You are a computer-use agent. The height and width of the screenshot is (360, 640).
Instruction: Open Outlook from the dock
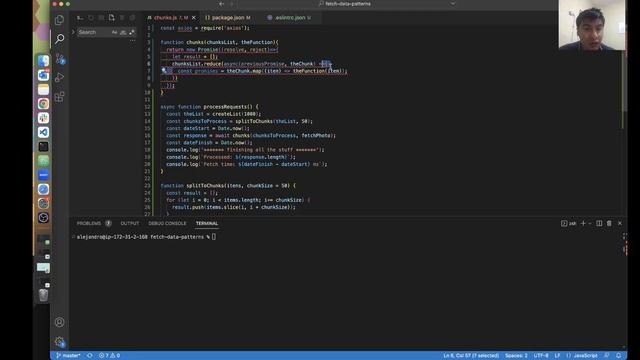[43, 75]
